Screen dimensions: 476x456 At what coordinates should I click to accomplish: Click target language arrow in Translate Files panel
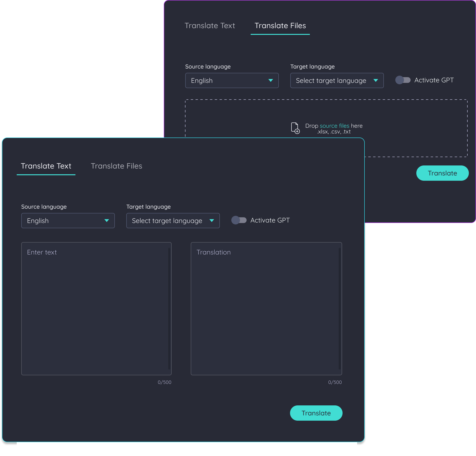(x=376, y=80)
